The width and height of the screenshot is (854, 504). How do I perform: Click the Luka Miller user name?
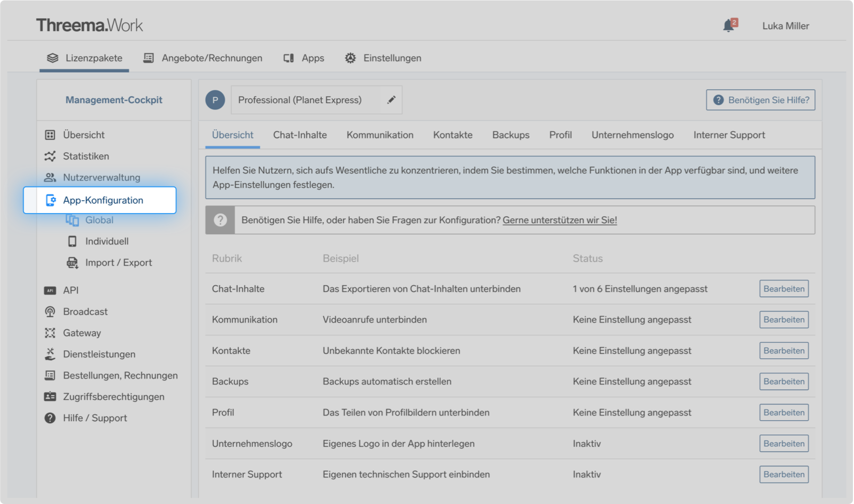tap(786, 26)
